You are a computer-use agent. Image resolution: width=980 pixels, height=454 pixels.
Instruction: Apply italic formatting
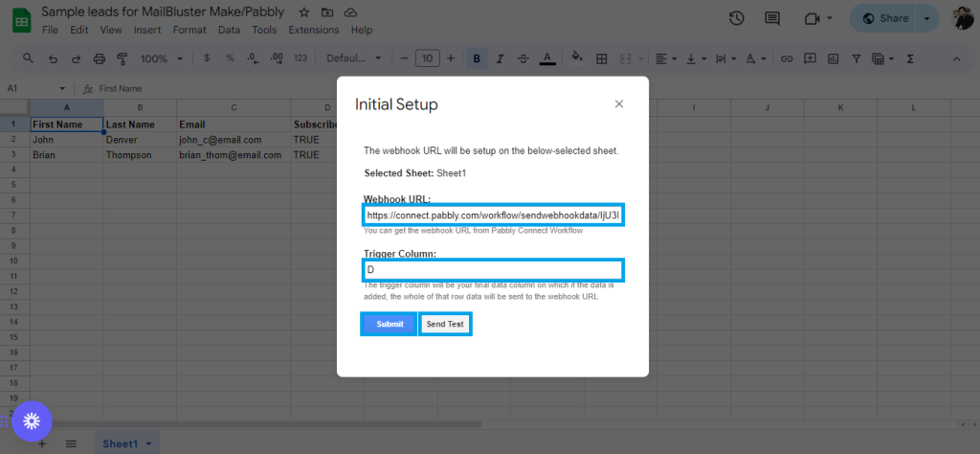500,58
